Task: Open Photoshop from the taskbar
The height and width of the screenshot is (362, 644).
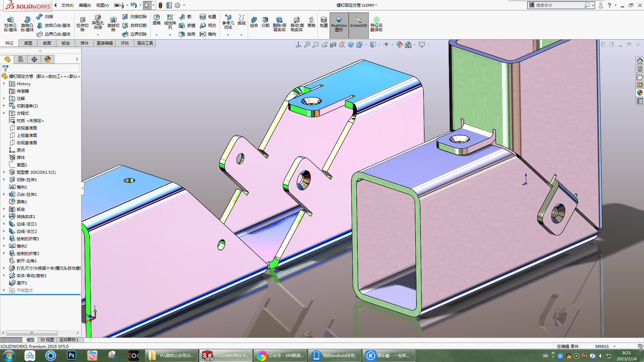Action: (71, 355)
